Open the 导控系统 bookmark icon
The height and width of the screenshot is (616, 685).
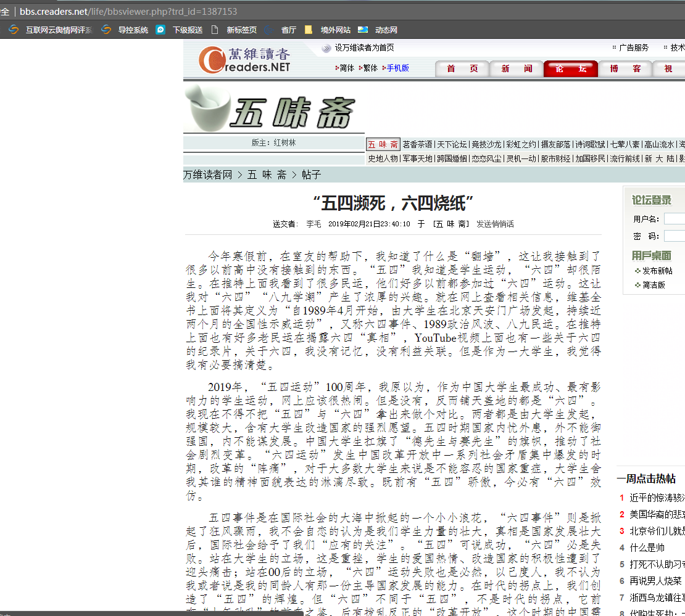[x=106, y=30]
